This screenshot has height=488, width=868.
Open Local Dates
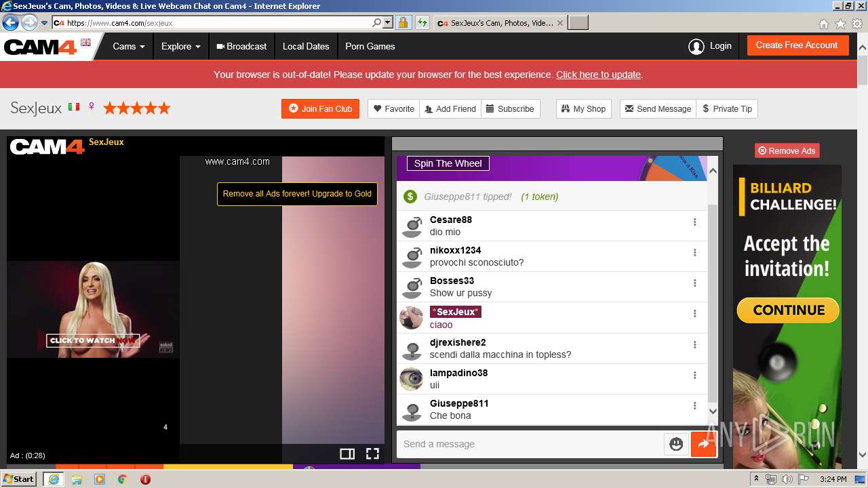click(x=306, y=46)
